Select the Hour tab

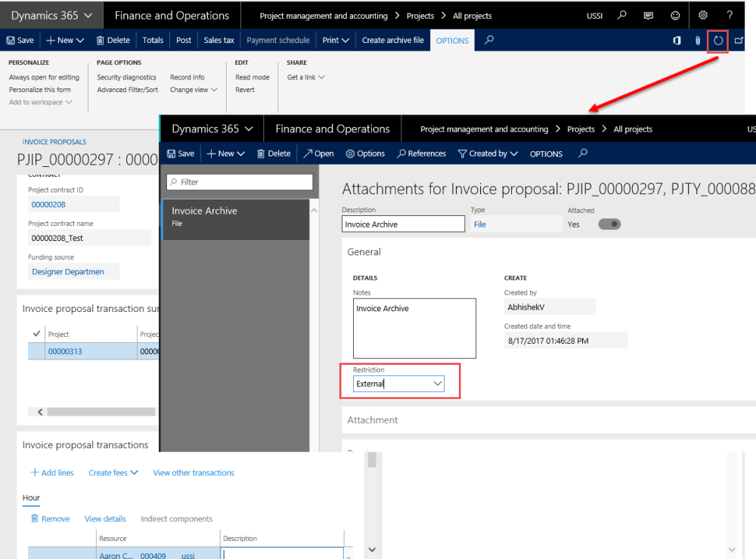[x=31, y=498]
